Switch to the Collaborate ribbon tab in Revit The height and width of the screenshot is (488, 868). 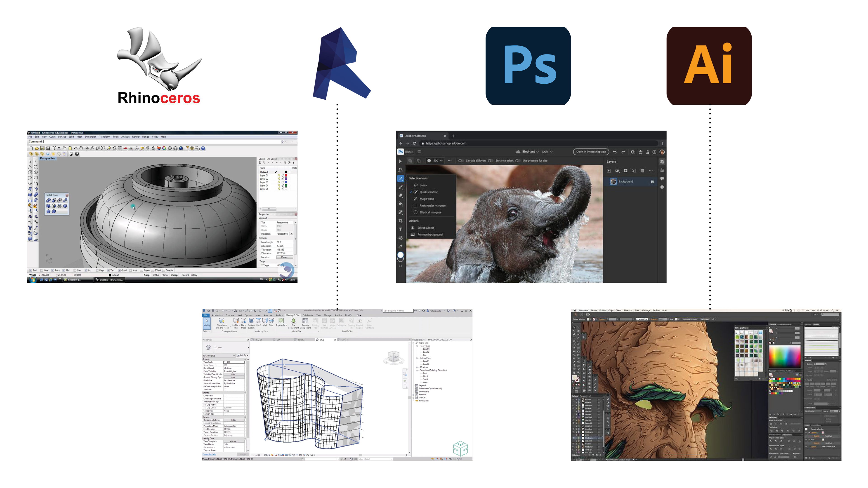308,316
